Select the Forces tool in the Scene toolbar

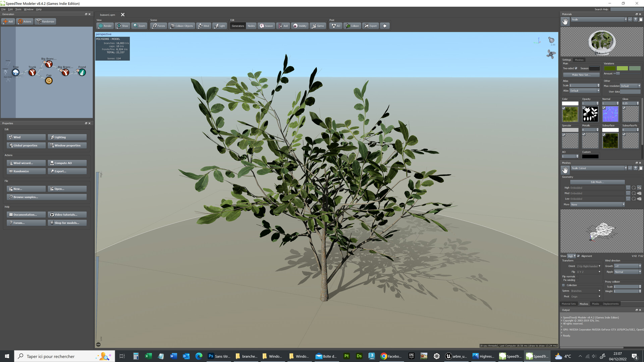click(158, 26)
